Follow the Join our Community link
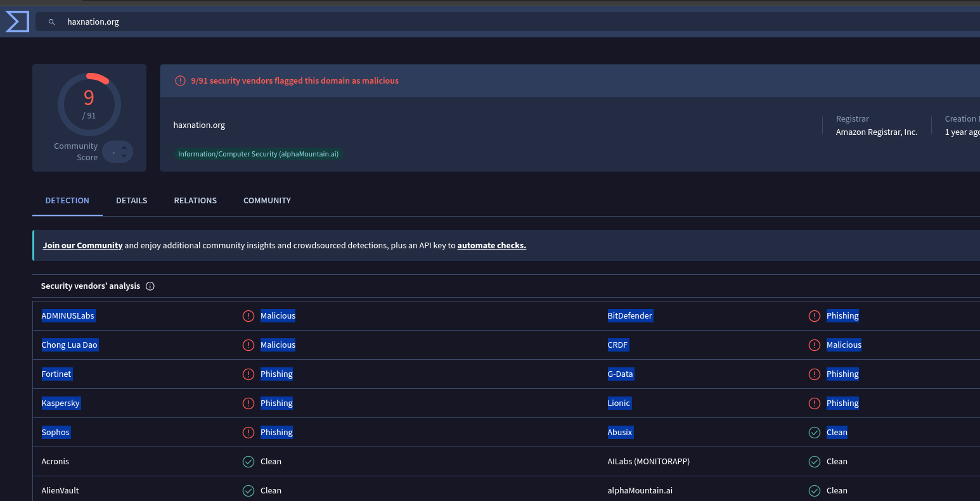This screenshot has width=980, height=501. click(x=82, y=245)
